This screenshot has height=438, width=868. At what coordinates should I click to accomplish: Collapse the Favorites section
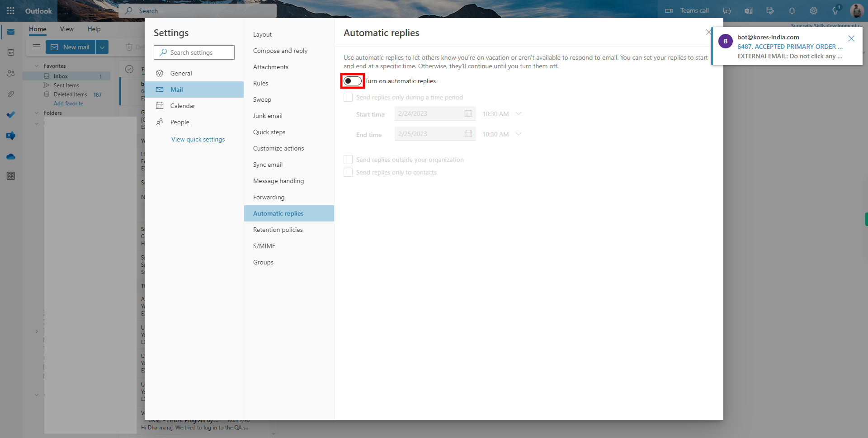click(37, 66)
